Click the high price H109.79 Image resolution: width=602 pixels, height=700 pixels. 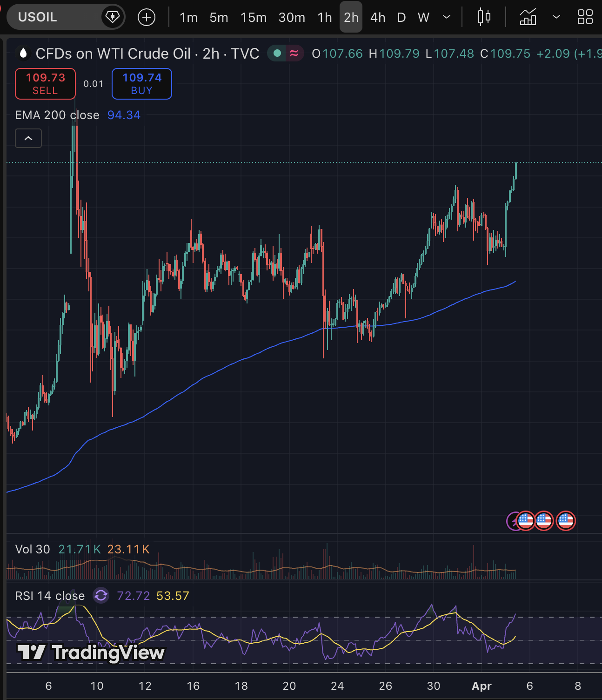click(394, 54)
